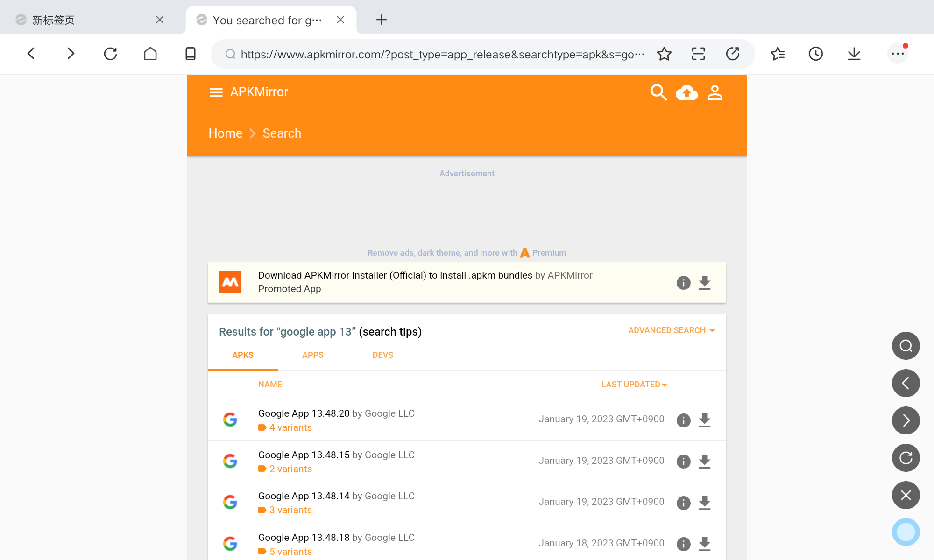The width and height of the screenshot is (934, 560).
Task: Open browser history clock icon
Action: (815, 54)
